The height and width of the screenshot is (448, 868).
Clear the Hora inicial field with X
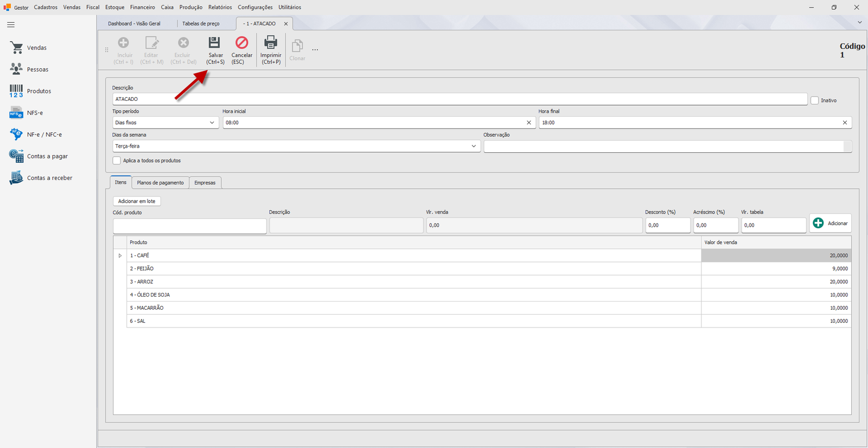529,123
